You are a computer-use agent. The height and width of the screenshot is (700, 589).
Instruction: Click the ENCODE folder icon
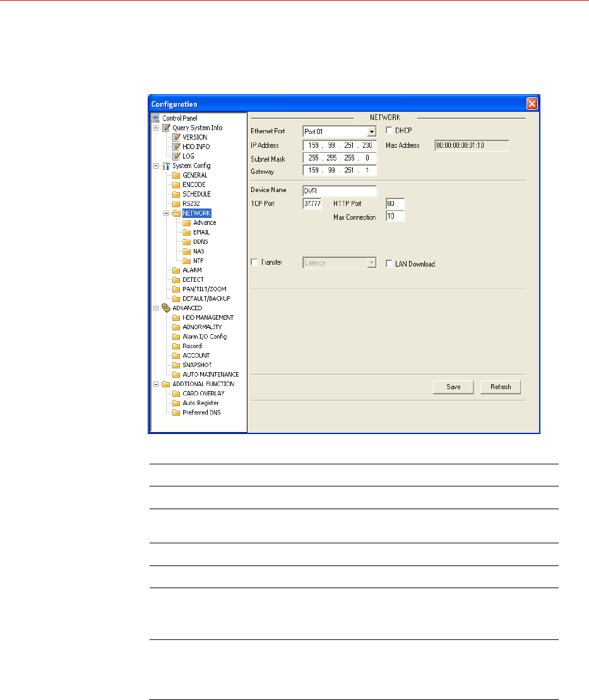[176, 184]
